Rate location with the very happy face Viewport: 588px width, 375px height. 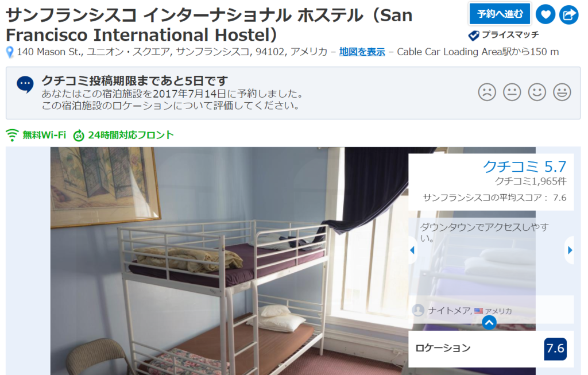[562, 92]
